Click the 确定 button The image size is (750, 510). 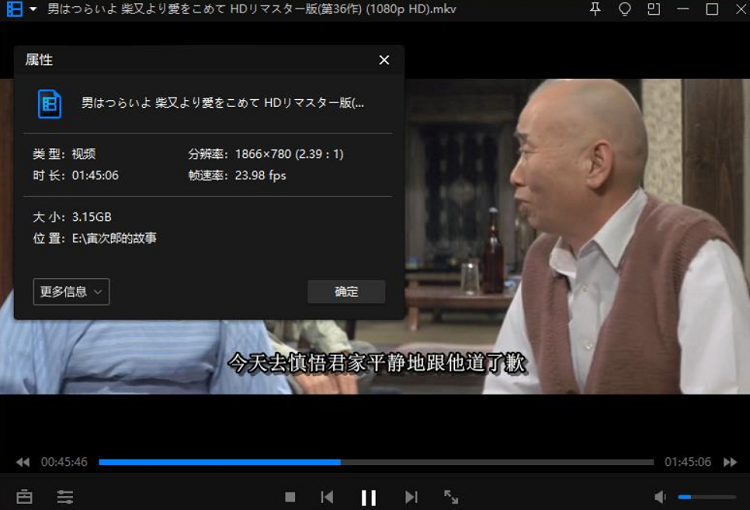346,292
